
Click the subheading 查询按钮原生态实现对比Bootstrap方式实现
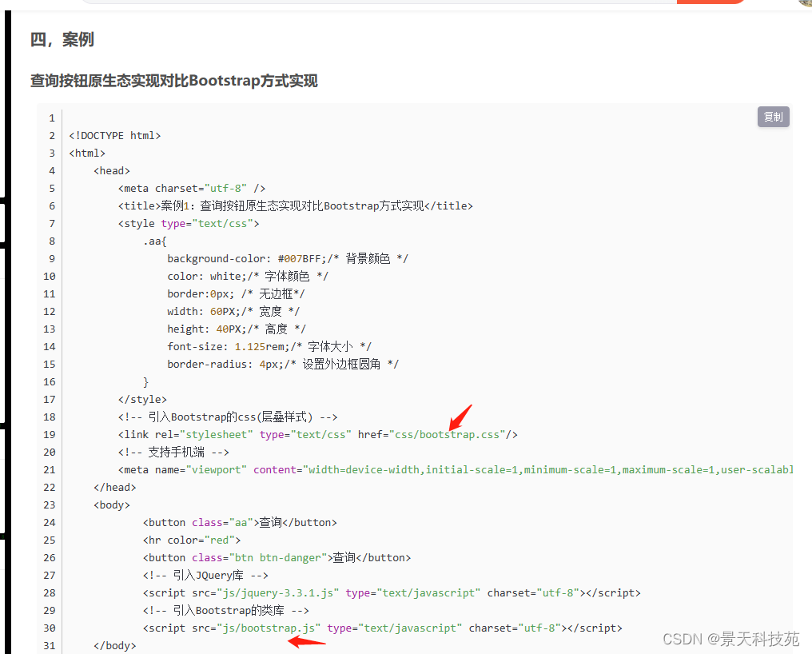click(x=174, y=81)
